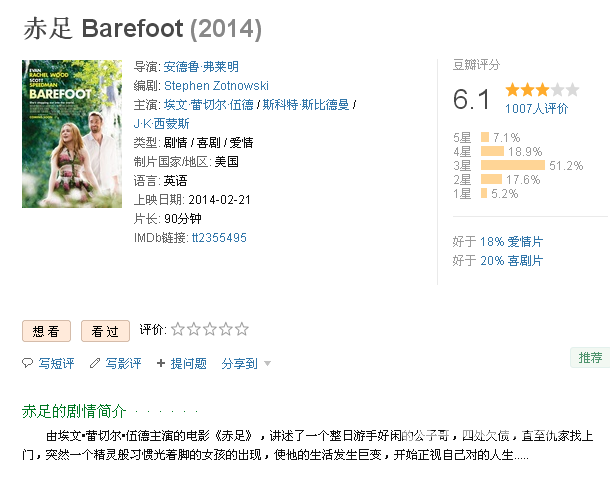Click the first rating star

point(178,329)
